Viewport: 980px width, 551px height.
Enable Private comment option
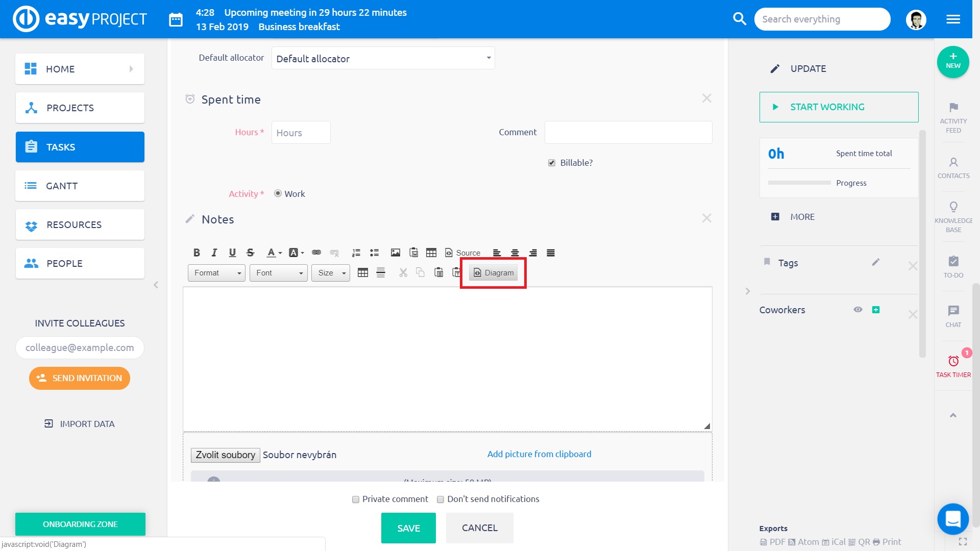pyautogui.click(x=356, y=499)
